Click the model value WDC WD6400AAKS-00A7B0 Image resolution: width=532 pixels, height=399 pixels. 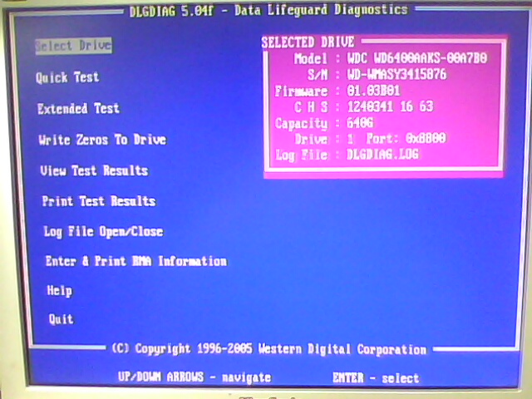click(x=417, y=58)
